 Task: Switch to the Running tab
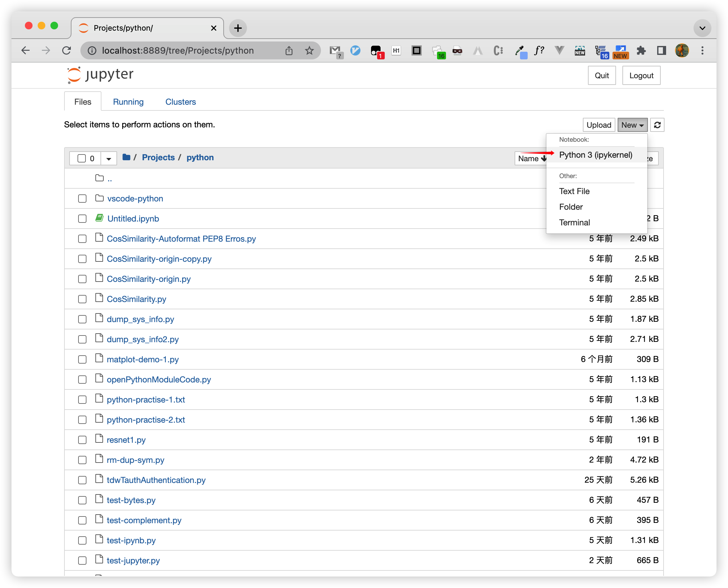(x=128, y=102)
